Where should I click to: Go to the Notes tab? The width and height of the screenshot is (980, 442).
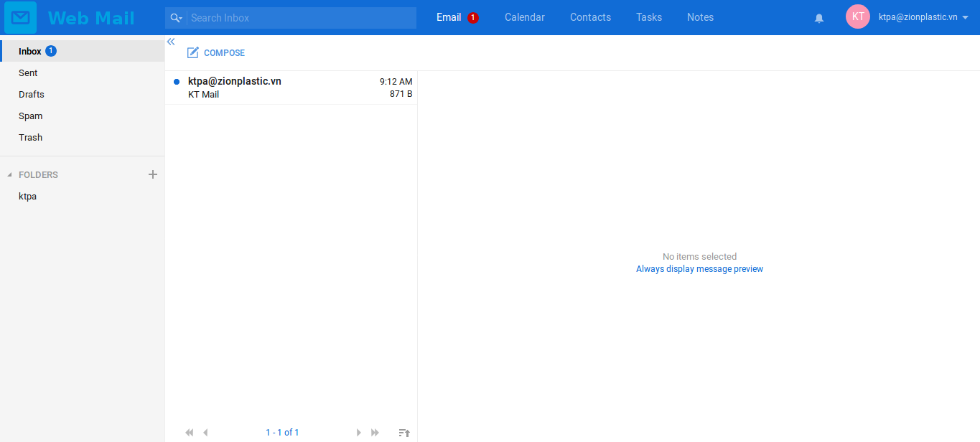(700, 17)
